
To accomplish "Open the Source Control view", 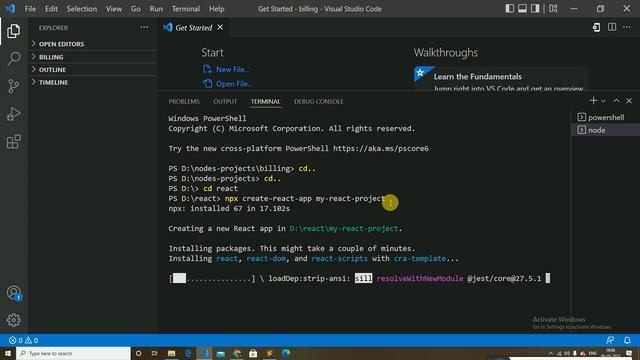I will (13, 86).
